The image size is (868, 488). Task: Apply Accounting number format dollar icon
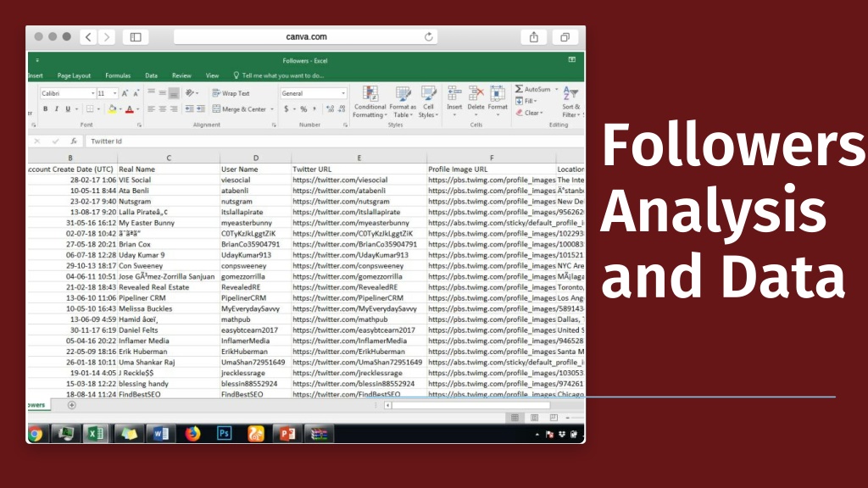pos(287,109)
